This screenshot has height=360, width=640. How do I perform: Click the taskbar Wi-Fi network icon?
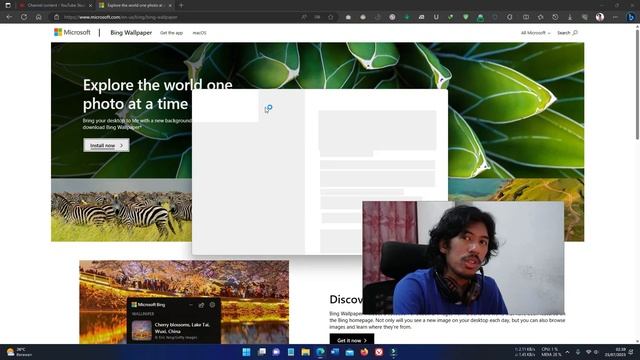tap(589, 352)
